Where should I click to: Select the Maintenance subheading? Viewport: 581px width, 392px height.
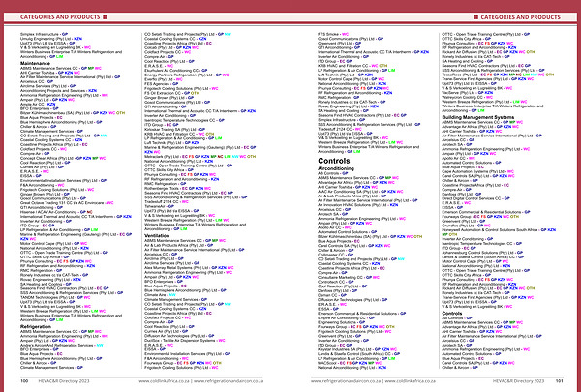(35, 63)
